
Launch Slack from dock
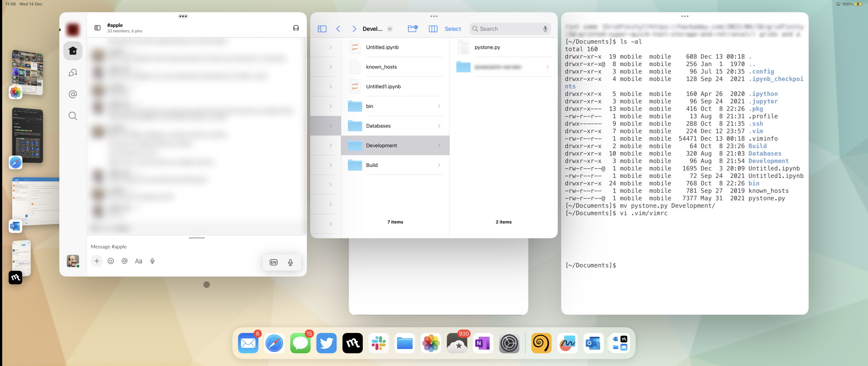[x=378, y=343]
